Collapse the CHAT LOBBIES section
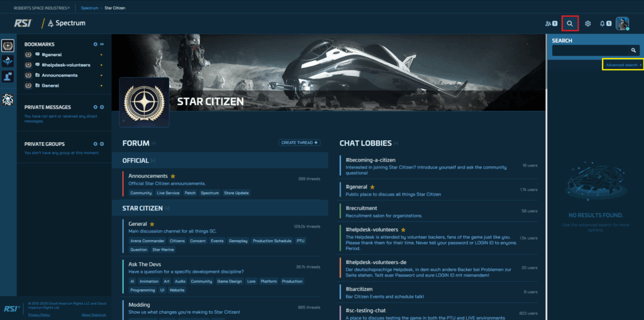Image resolution: width=644 pixels, height=320 pixels. click(x=396, y=143)
